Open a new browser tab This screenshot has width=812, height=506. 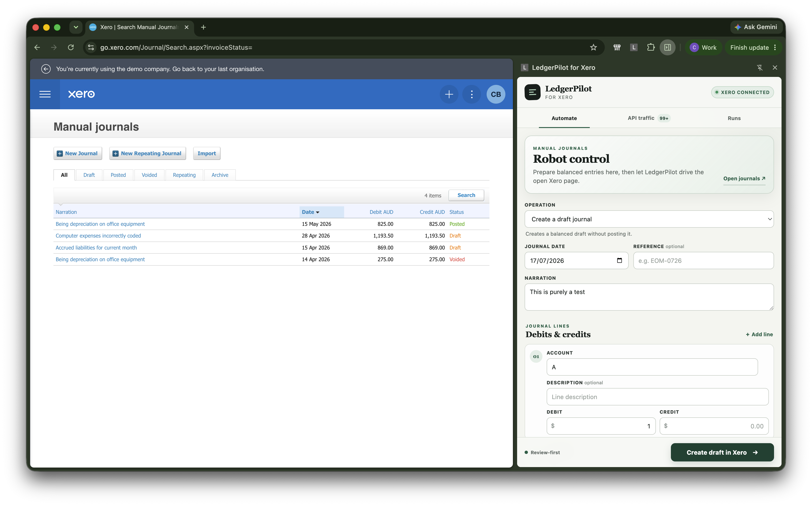point(203,27)
